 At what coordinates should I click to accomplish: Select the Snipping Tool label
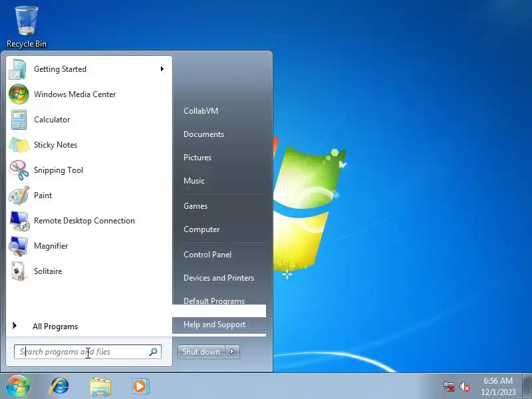click(x=59, y=170)
